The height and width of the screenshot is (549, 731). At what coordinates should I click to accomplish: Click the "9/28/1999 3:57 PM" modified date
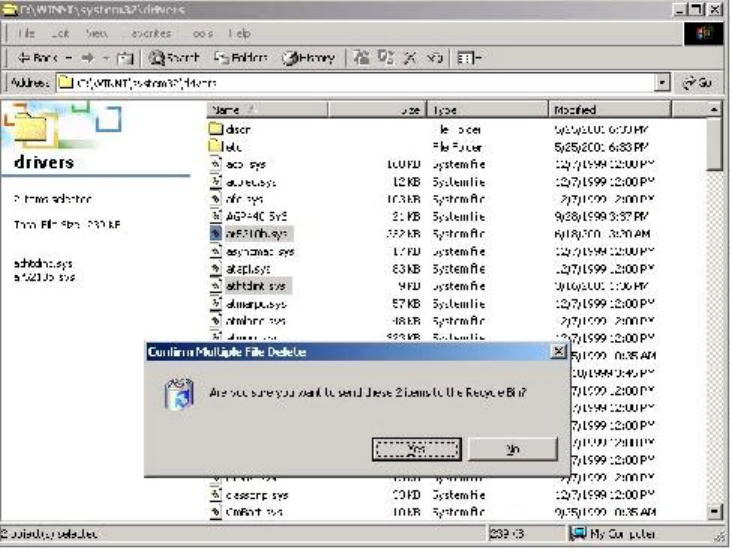601,216
